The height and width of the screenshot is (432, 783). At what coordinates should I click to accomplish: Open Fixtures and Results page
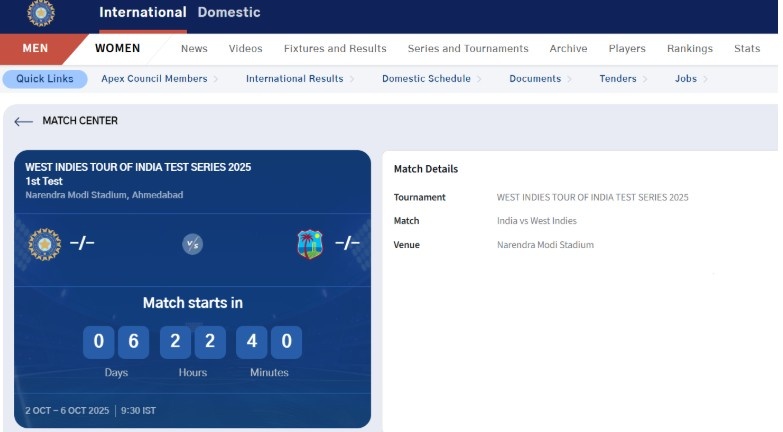335,48
